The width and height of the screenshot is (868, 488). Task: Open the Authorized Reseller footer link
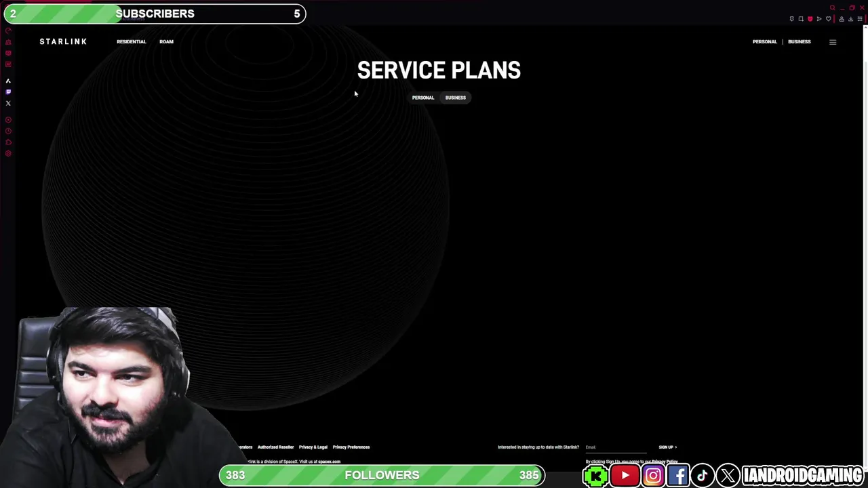(x=275, y=447)
